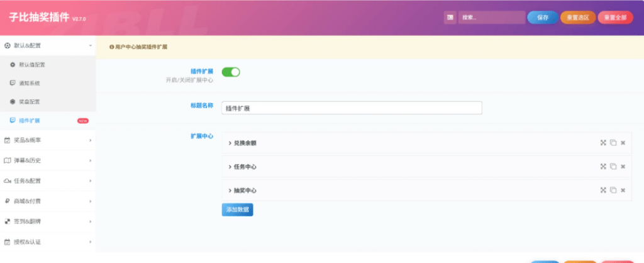This screenshot has height=263, width=644.
Task: Expand the 任务&配置 section arrow
Action: pos(91,181)
